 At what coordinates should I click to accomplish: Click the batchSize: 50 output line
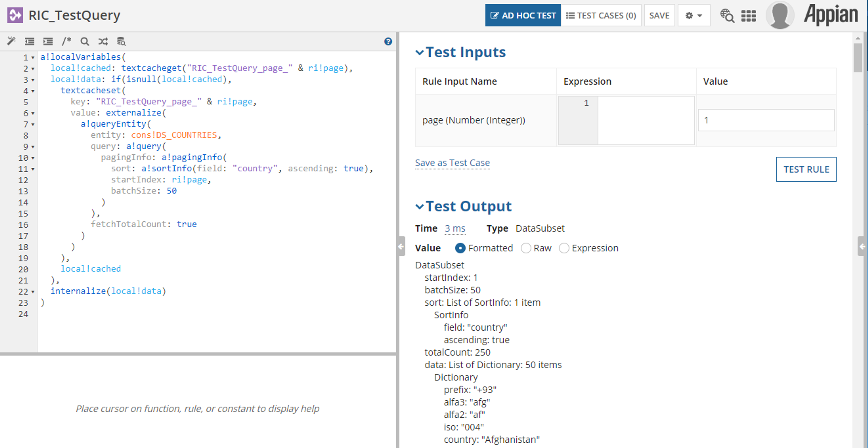(x=452, y=290)
